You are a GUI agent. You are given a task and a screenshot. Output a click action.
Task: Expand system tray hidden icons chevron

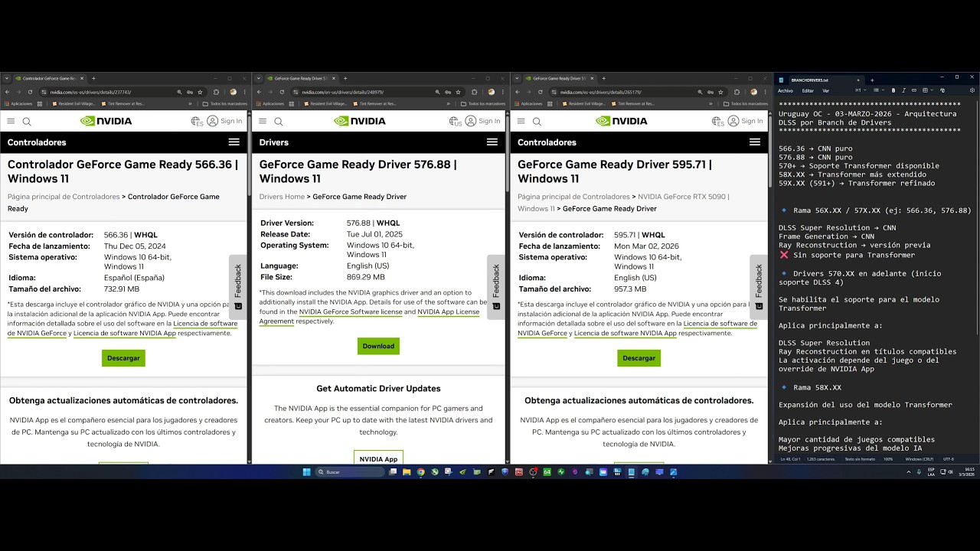(x=909, y=472)
